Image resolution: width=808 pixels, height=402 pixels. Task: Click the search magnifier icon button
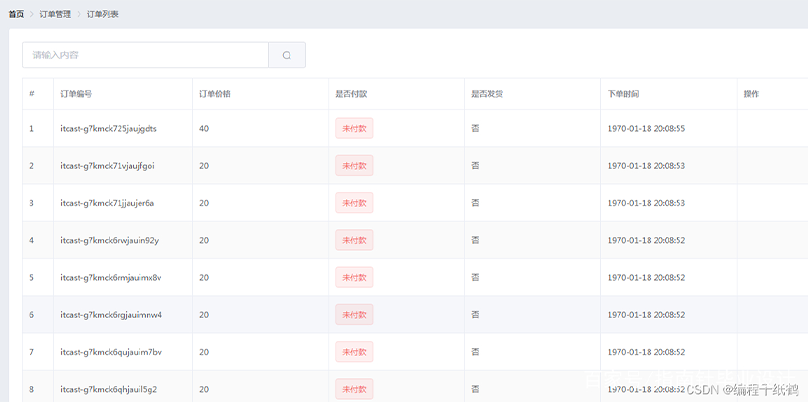287,55
